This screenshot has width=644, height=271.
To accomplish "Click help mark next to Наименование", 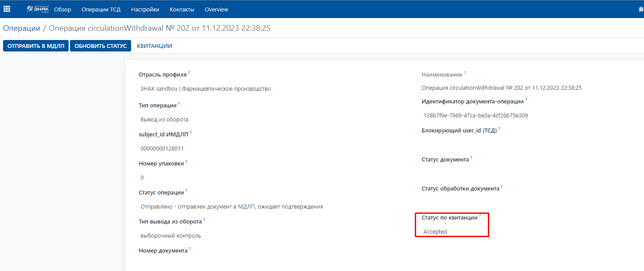I will click(x=465, y=73).
